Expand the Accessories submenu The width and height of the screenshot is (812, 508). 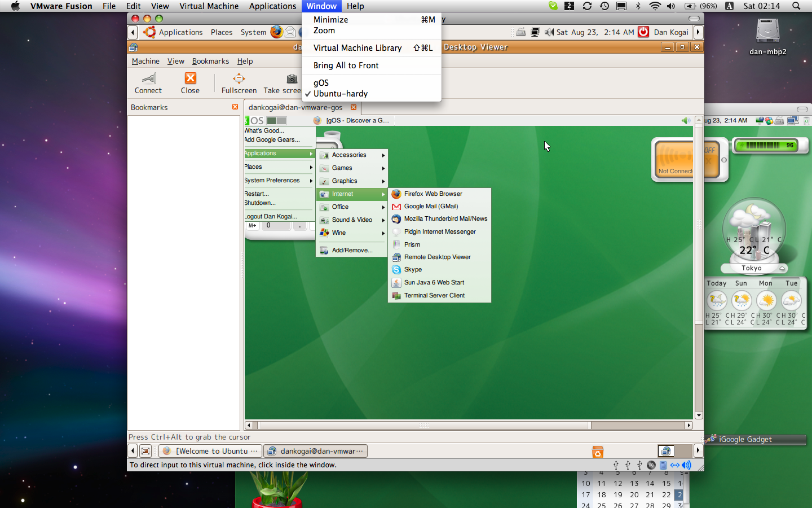click(x=352, y=155)
